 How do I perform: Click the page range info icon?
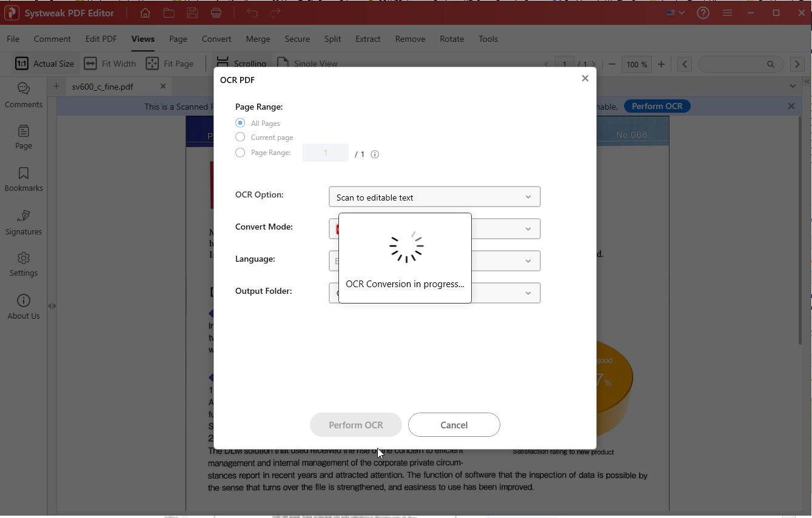click(x=375, y=154)
